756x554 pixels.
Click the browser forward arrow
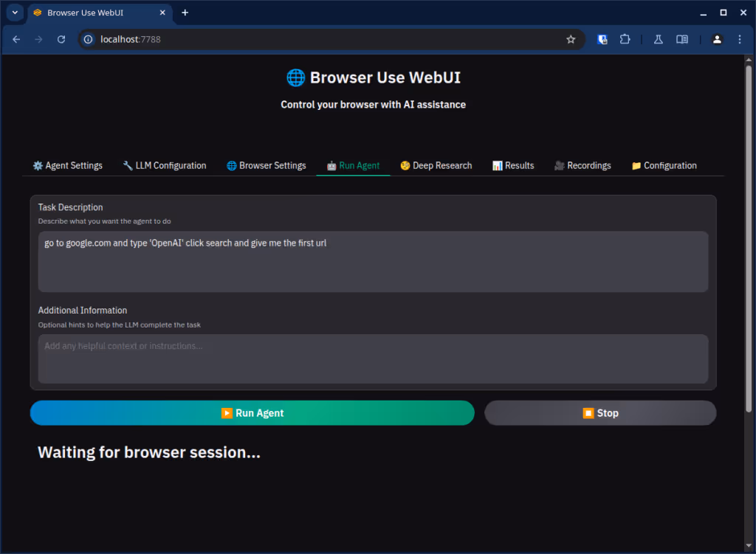click(x=38, y=40)
